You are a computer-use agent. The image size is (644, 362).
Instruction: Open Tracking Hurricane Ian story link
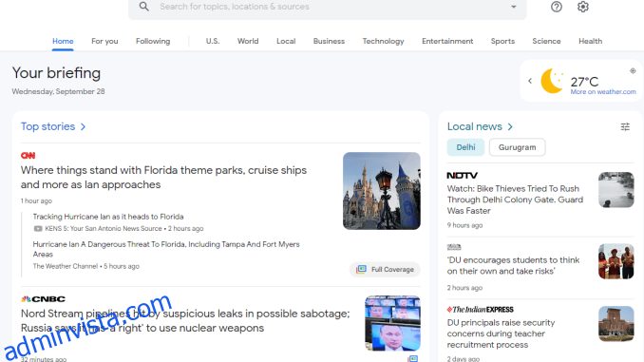click(108, 217)
